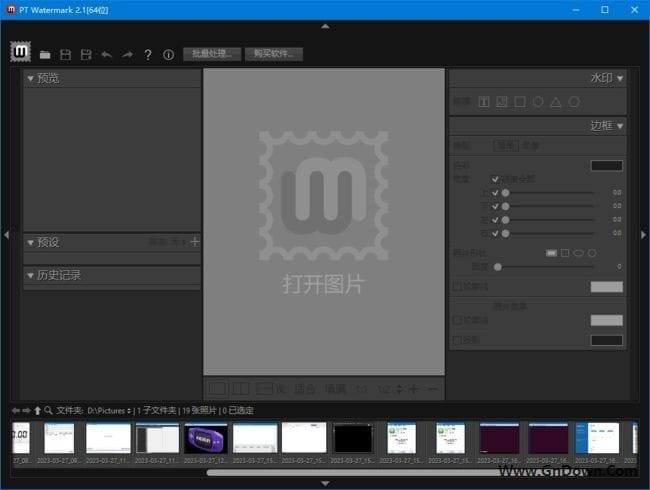Click the 批量处理 batch process button

point(211,54)
